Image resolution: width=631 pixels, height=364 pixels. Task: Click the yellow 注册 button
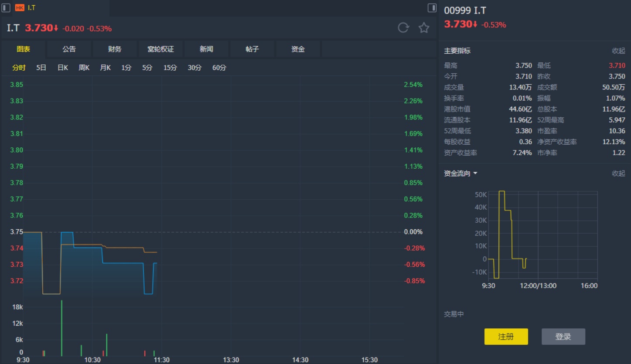tap(506, 337)
